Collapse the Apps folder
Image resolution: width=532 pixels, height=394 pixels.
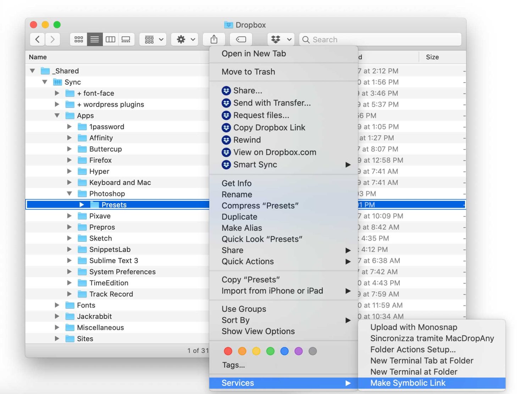click(57, 115)
